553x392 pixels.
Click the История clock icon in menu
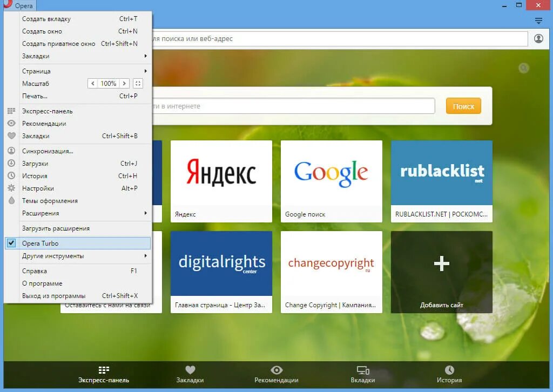point(11,175)
